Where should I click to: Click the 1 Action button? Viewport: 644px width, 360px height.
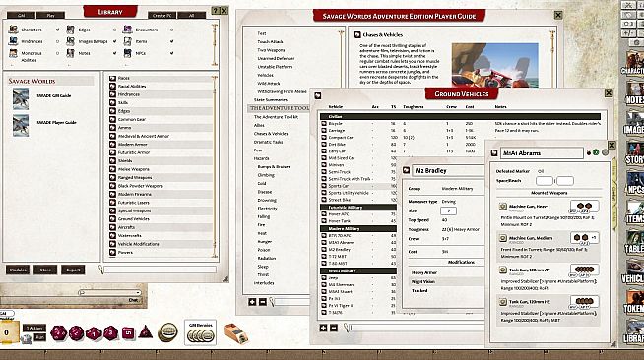tap(34, 328)
